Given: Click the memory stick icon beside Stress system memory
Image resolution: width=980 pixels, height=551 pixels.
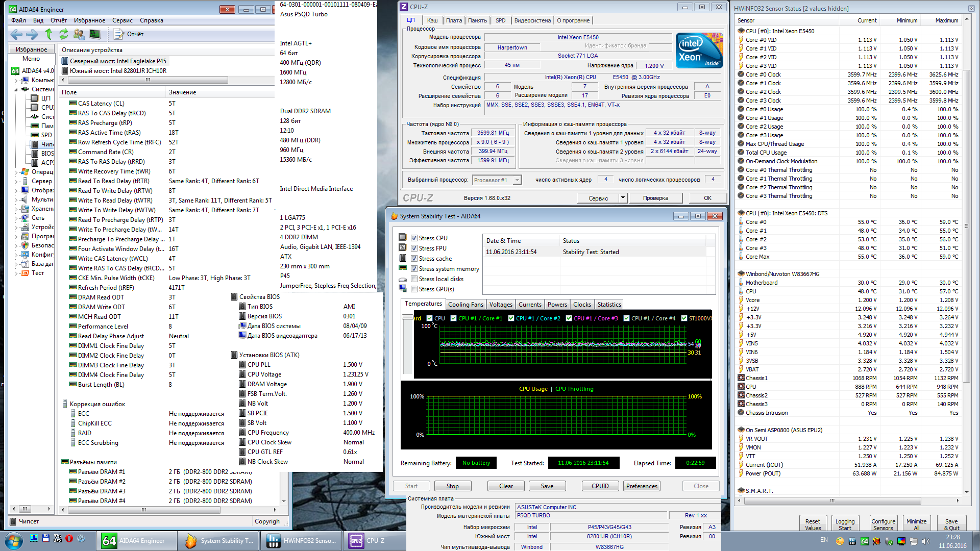Looking at the screenshot, I should [x=403, y=268].
